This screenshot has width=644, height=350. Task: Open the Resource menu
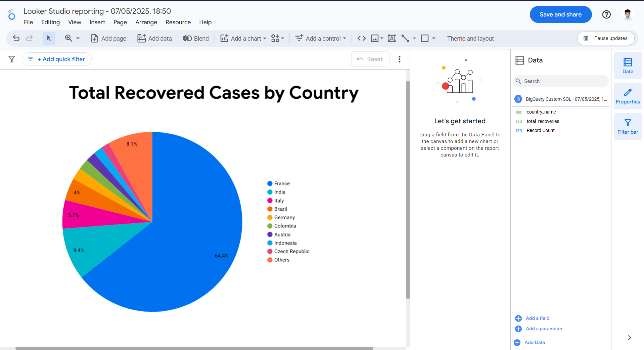(178, 22)
